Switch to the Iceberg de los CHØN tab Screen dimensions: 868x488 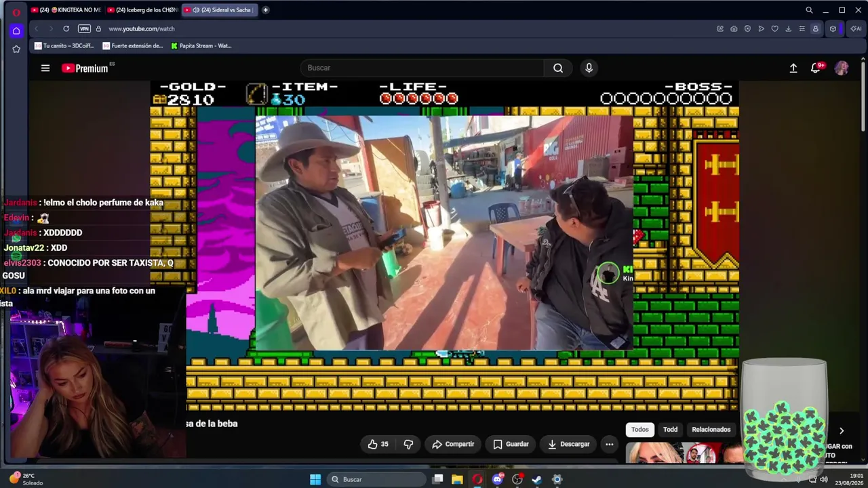tap(142, 10)
